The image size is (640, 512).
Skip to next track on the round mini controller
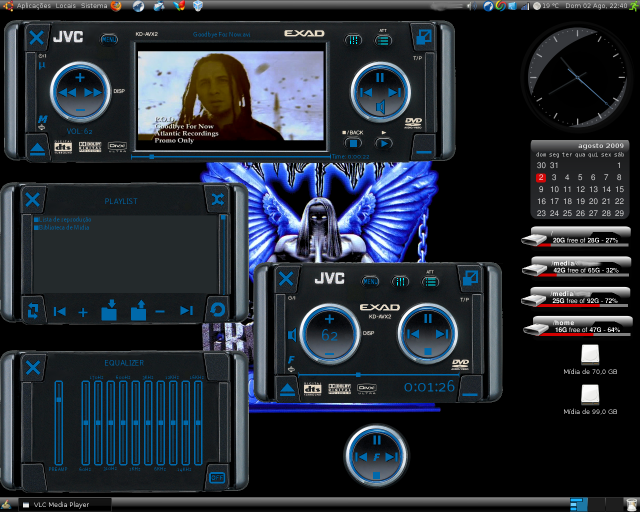coord(391,457)
